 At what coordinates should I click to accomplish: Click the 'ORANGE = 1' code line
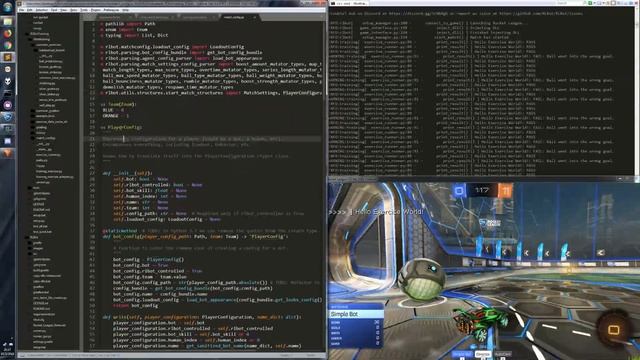(x=116, y=116)
